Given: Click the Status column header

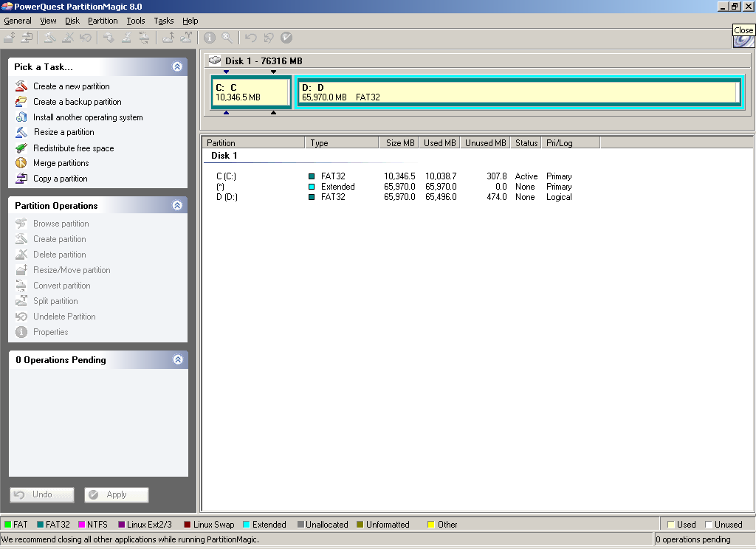Looking at the screenshot, I should point(526,142).
